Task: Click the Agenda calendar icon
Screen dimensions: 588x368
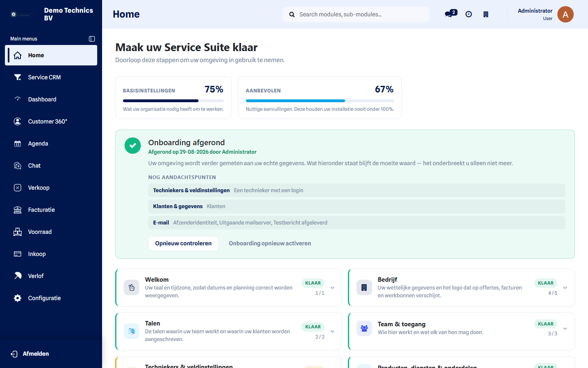Action: pyautogui.click(x=18, y=144)
